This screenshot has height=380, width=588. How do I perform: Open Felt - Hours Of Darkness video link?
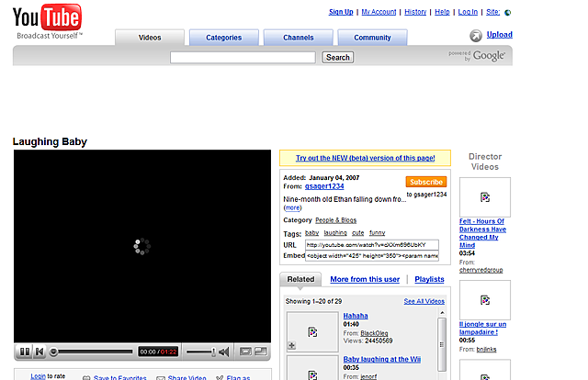[x=483, y=233]
